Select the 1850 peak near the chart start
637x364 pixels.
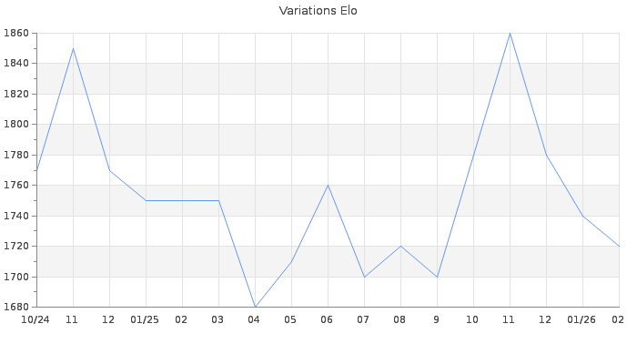[x=73, y=48]
